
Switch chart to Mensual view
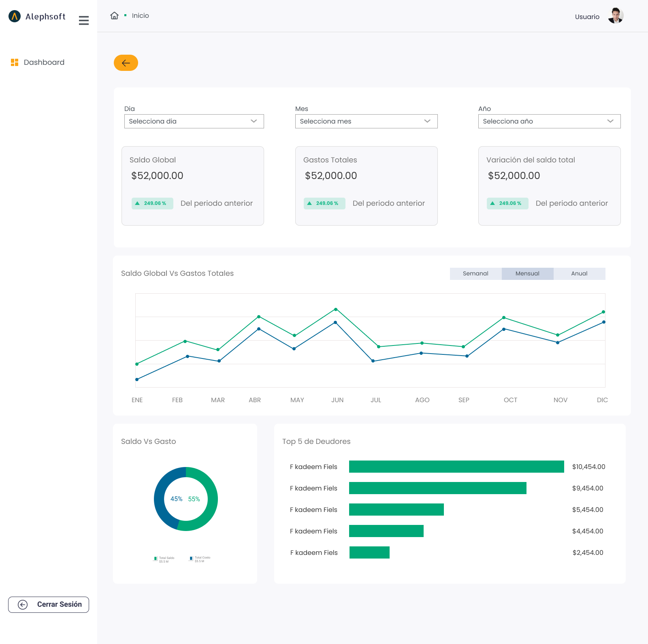[528, 273]
